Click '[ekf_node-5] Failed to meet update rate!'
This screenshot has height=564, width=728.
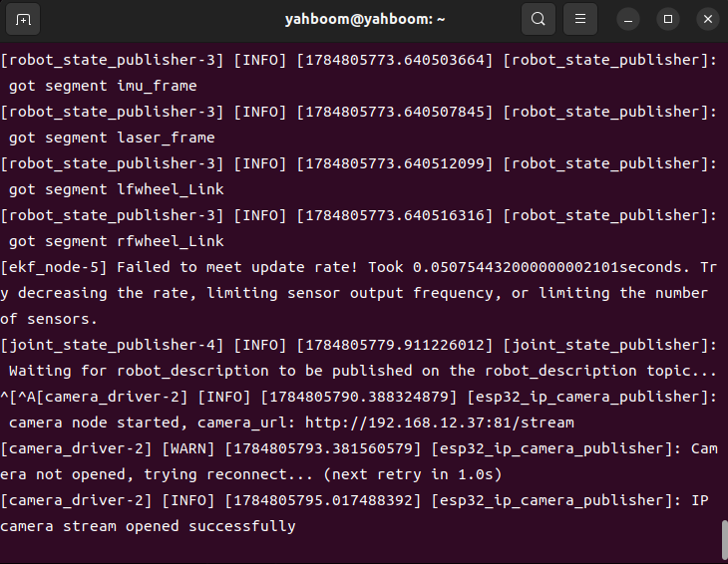180,267
